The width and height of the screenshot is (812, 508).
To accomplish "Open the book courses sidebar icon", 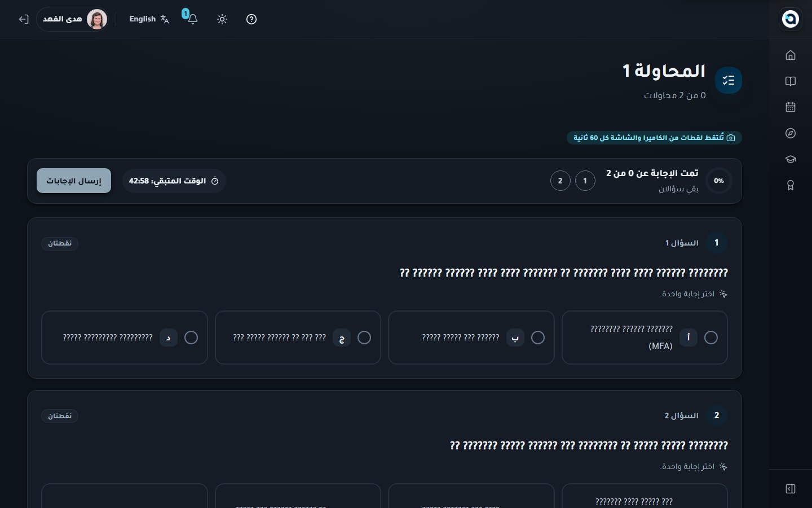I will tap(791, 81).
